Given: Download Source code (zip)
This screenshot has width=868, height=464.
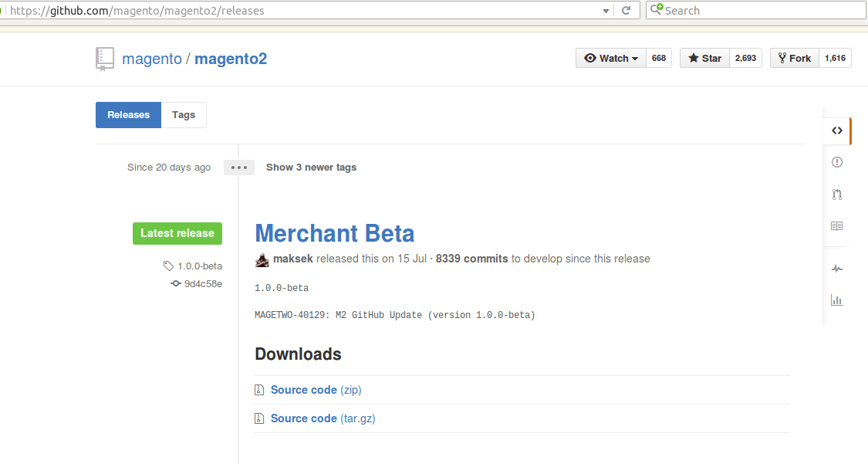Looking at the screenshot, I should pos(316,390).
